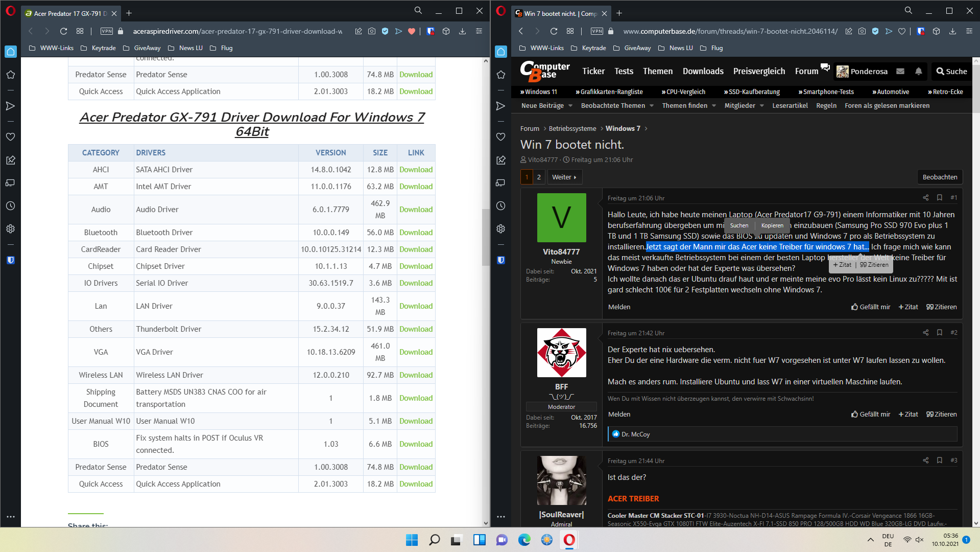Open Windows Start button in taskbar
Viewport: 980px width, 552px height.
coord(412,540)
